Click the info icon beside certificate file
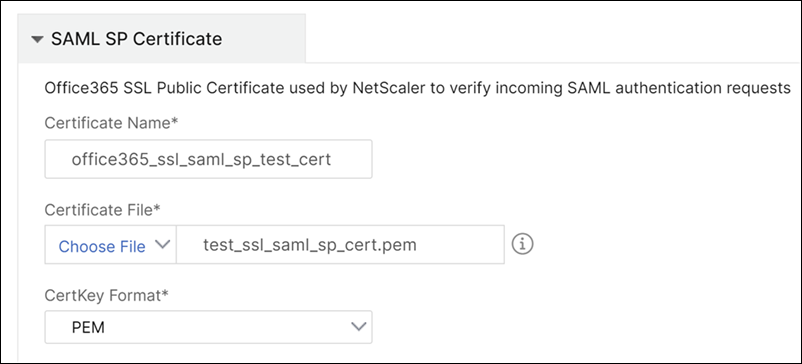This screenshot has width=802, height=364. pyautogui.click(x=522, y=245)
